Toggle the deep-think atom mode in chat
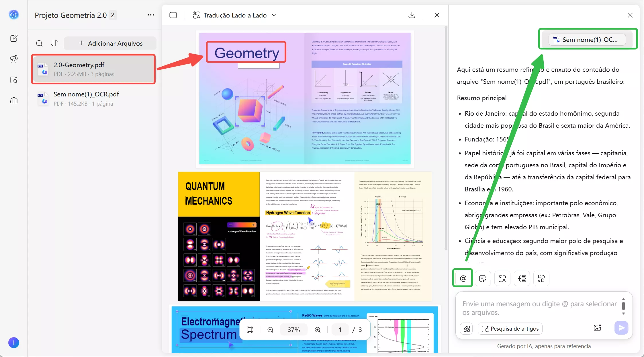 466,329
